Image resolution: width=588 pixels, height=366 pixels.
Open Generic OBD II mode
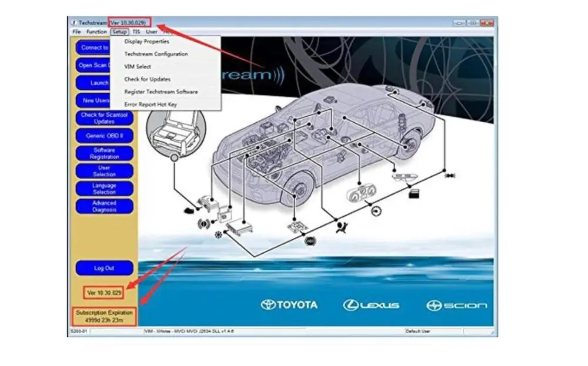coord(104,136)
